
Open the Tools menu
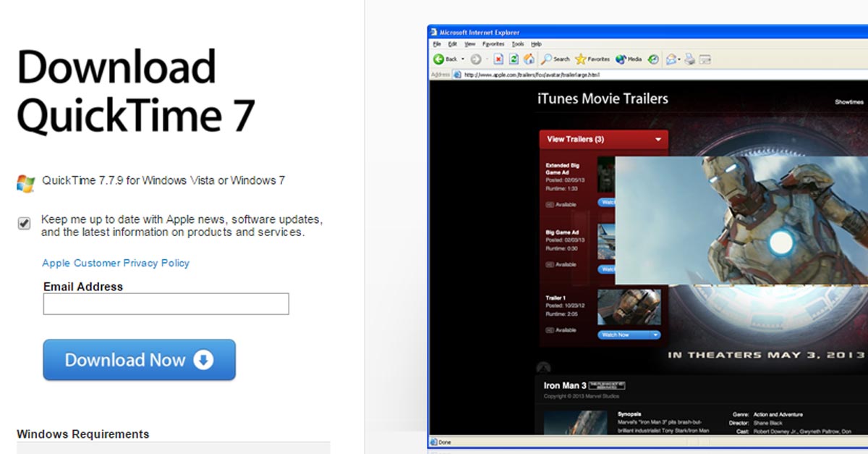[x=518, y=44]
